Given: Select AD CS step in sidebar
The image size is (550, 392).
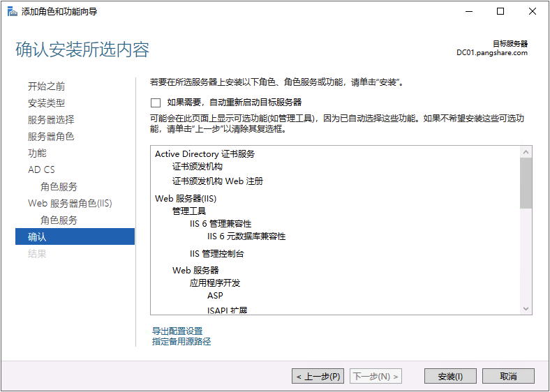Looking at the screenshot, I should click(41, 170).
